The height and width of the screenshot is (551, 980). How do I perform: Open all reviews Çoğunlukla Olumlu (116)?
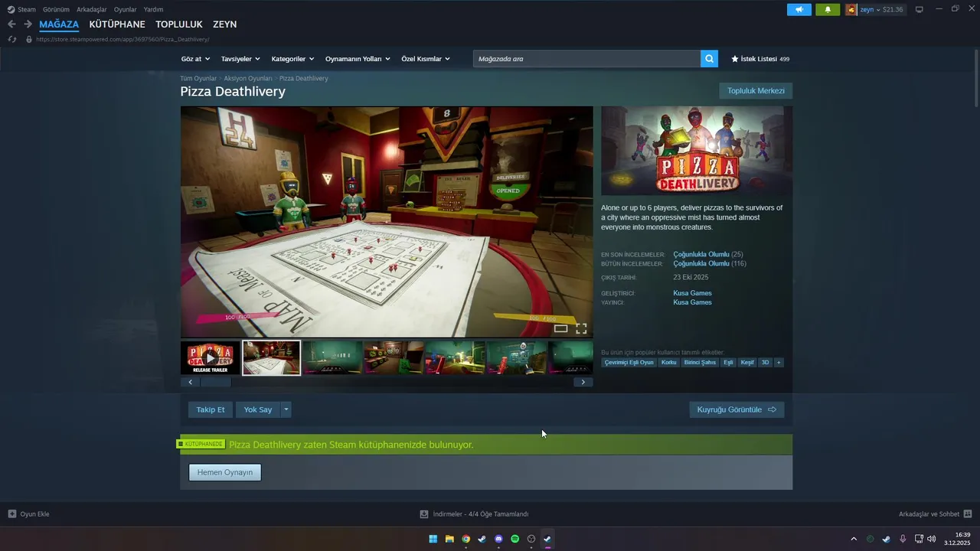click(x=710, y=263)
